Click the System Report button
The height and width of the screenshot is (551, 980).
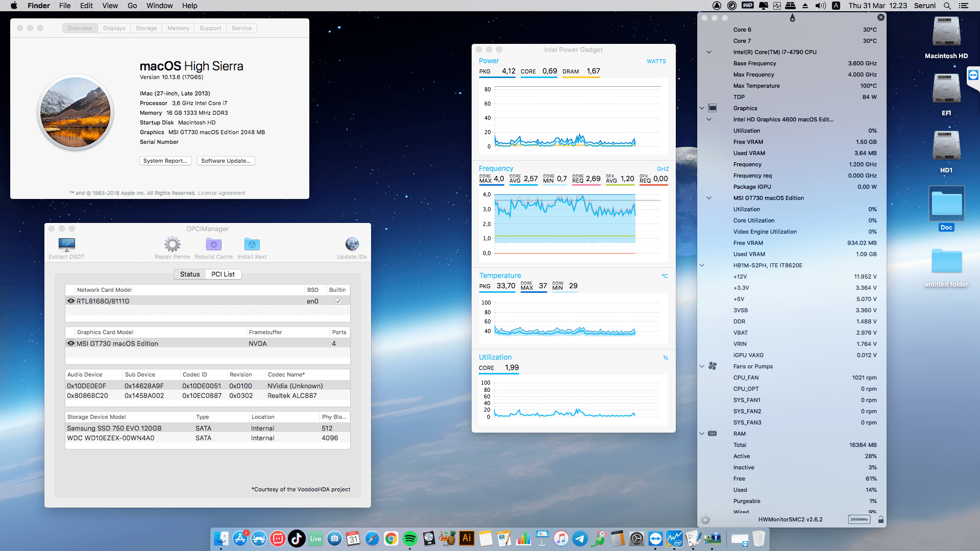pyautogui.click(x=165, y=161)
